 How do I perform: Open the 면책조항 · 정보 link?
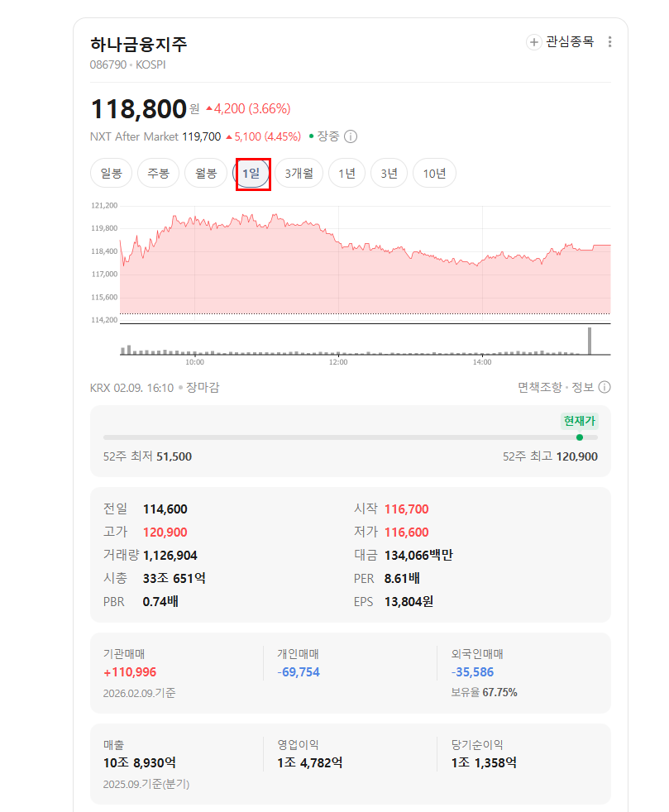pos(556,387)
